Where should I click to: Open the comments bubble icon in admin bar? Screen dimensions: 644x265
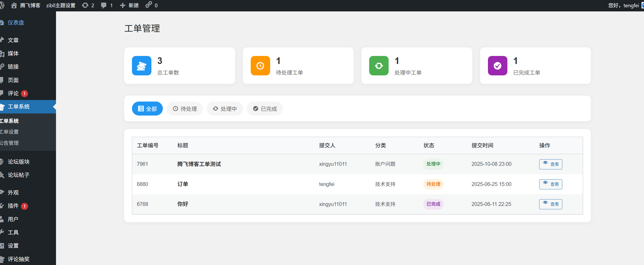pyautogui.click(x=104, y=5)
